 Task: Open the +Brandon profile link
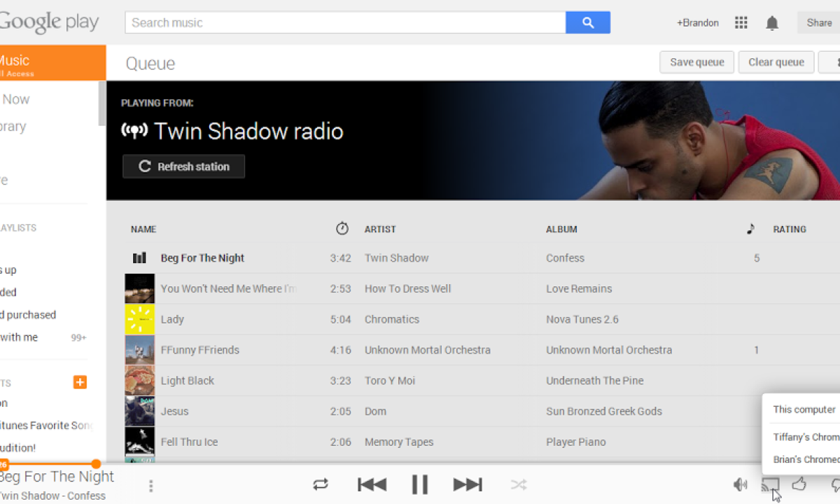click(697, 23)
